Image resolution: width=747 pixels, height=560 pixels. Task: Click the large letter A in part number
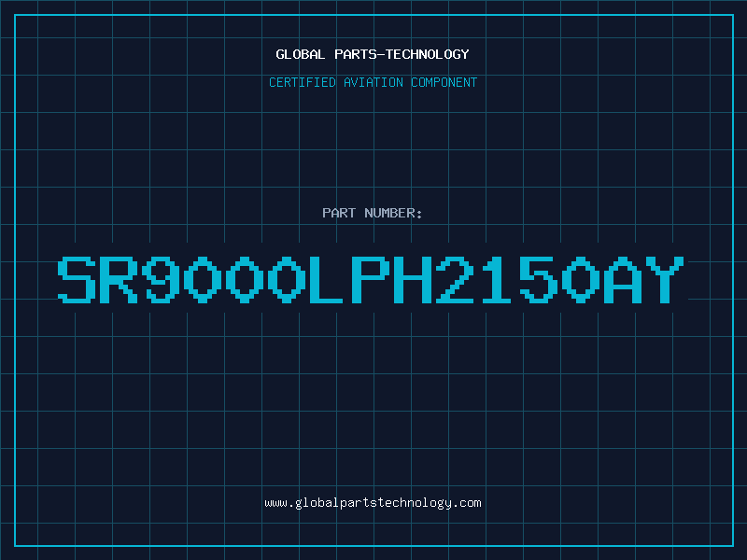623,279
